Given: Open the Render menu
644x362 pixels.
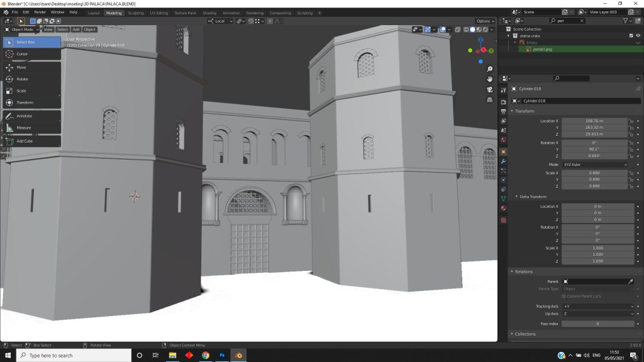Looking at the screenshot, I should tap(40, 12).
